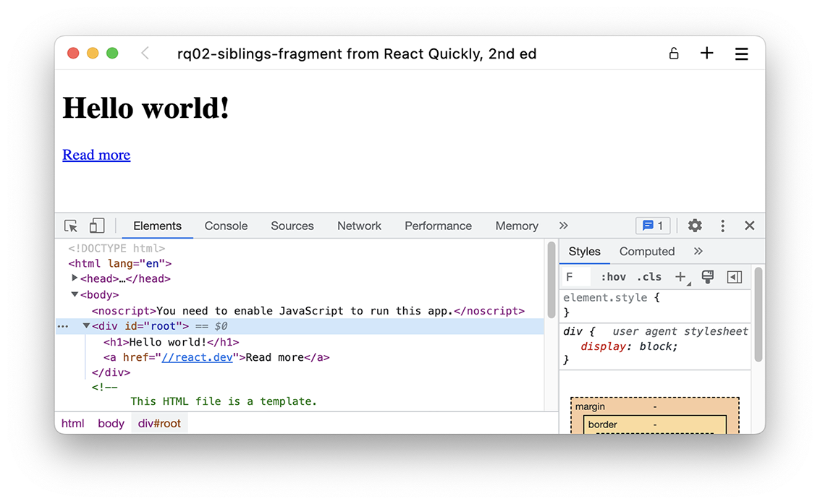Click the Read more link on page

[96, 155]
